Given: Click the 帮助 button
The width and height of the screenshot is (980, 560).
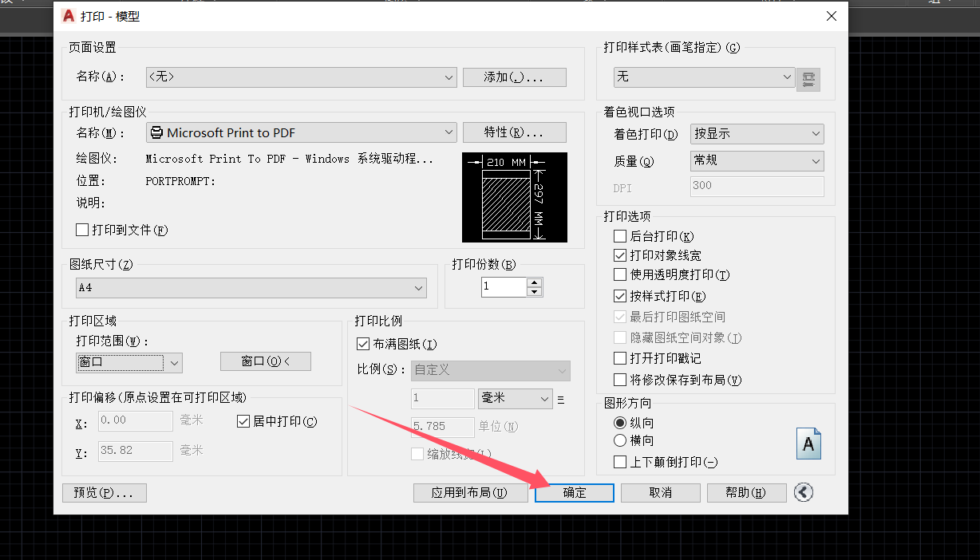Looking at the screenshot, I should [x=747, y=492].
